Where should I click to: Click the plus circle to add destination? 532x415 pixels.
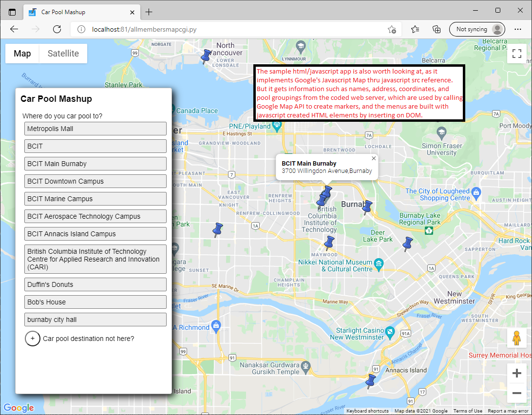[x=33, y=339]
